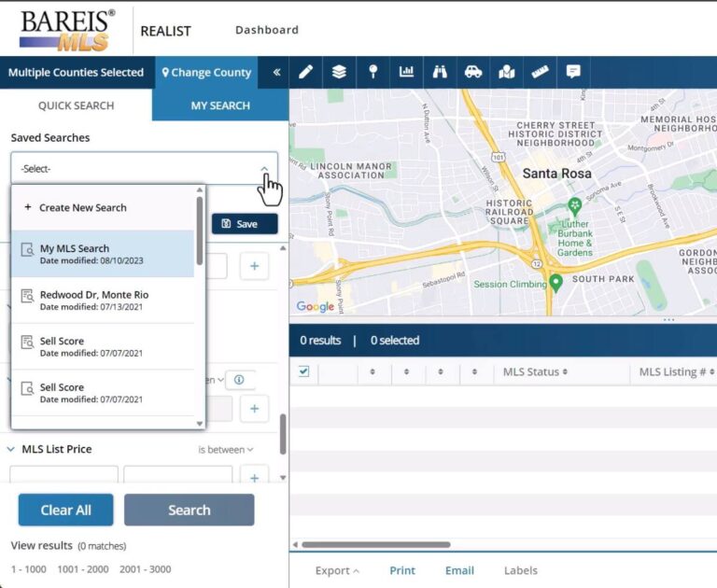
Task: Click the results table horizontal scrollbar
Action: coord(376,544)
